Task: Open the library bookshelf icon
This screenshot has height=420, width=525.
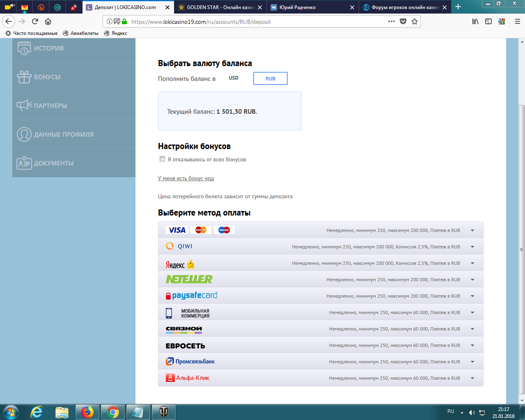Action: click(475, 21)
